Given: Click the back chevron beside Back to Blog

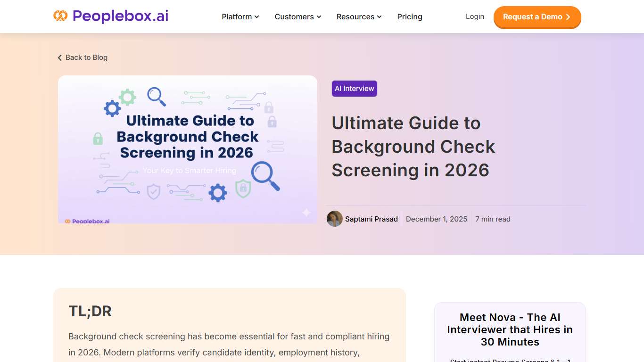Looking at the screenshot, I should pyautogui.click(x=59, y=57).
